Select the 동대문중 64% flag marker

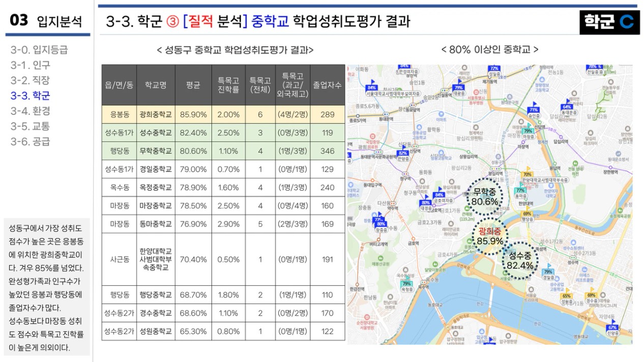click(568, 106)
